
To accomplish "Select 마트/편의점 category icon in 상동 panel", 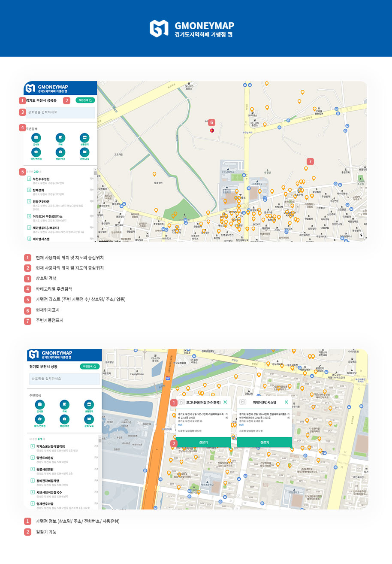I will point(40,419).
